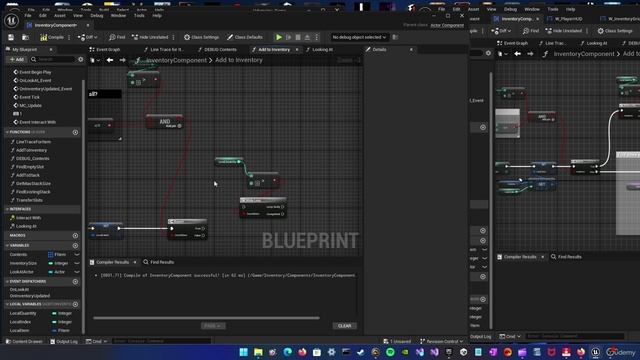Open the Edit menu
The width and height of the screenshot is (640, 360).
[43, 16]
